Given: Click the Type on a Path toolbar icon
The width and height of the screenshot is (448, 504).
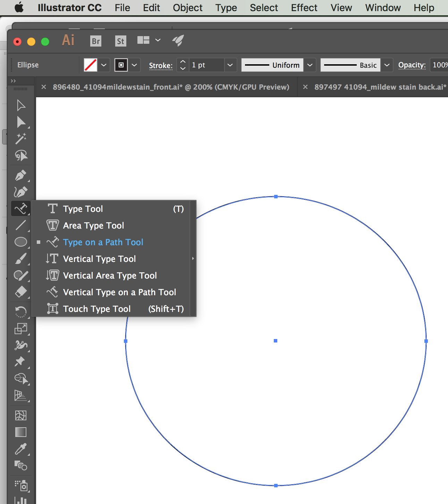Looking at the screenshot, I should coord(21,209).
